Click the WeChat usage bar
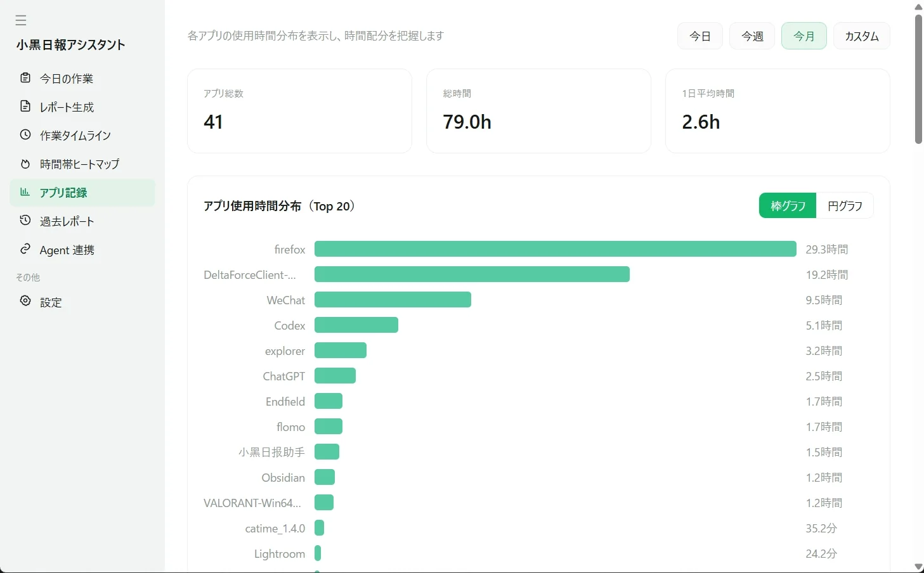This screenshot has width=924, height=573. pos(393,300)
